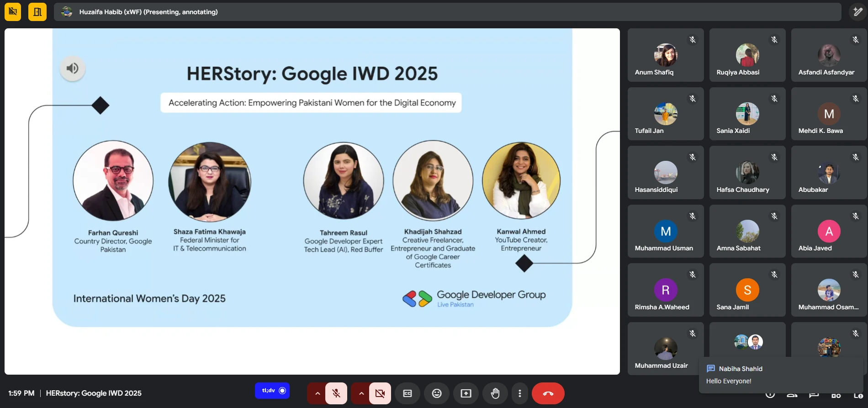Open the three-dot more options menu
868x408 pixels.
pos(520,393)
